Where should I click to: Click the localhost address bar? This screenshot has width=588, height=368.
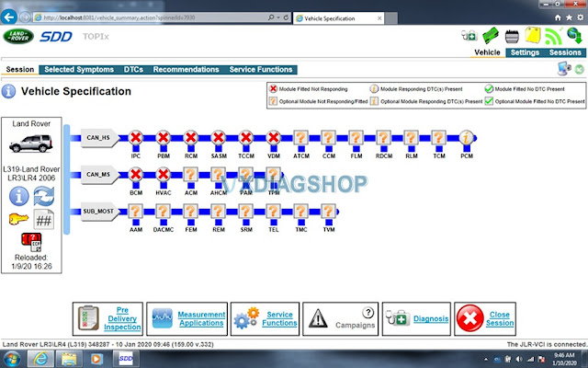(150, 17)
